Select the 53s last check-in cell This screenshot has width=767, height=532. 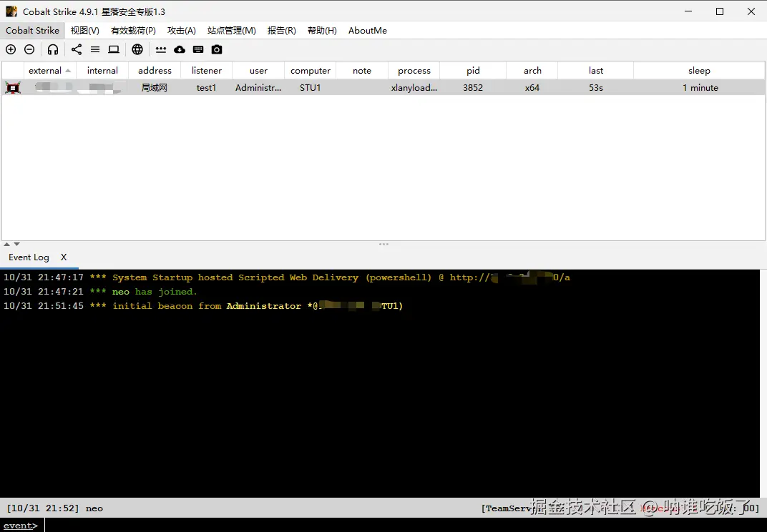point(596,87)
